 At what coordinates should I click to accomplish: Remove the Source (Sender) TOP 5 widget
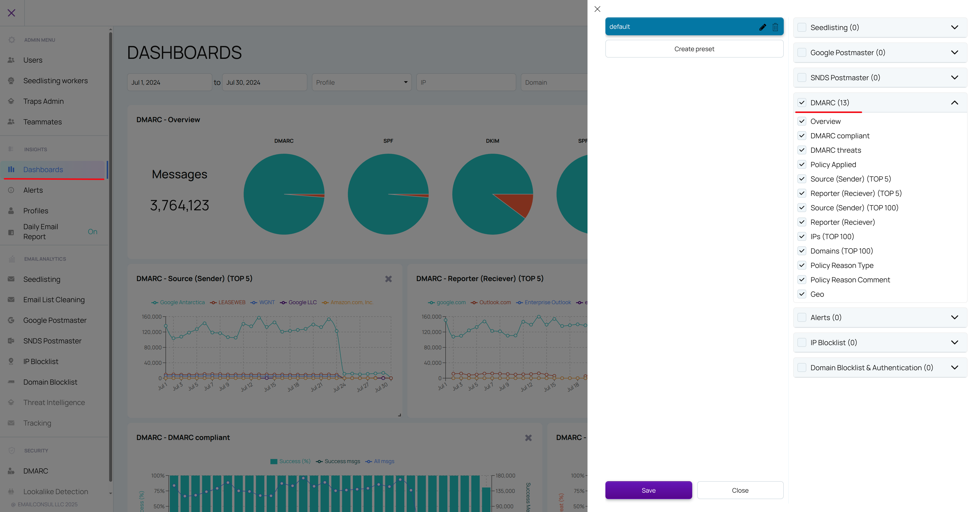click(x=388, y=279)
